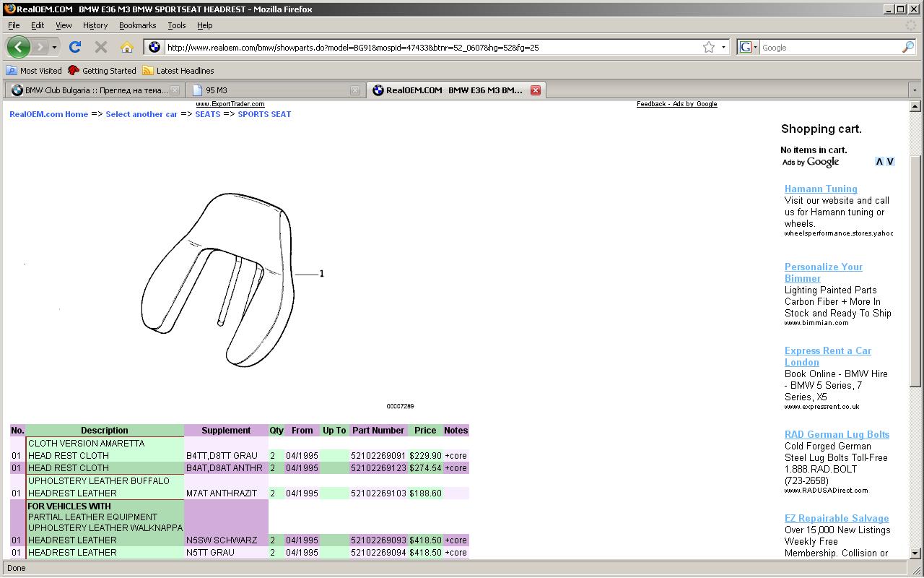924x578 pixels.
Task: Click the Back navigation arrow
Action: click(19, 47)
